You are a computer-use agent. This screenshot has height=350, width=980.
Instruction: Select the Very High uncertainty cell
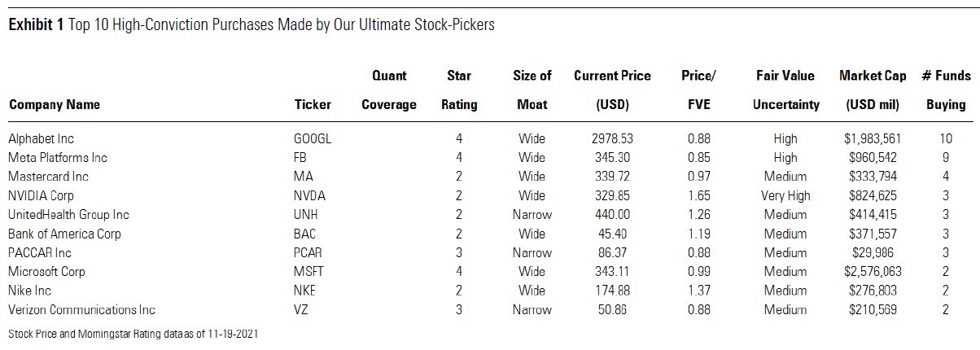[785, 195]
